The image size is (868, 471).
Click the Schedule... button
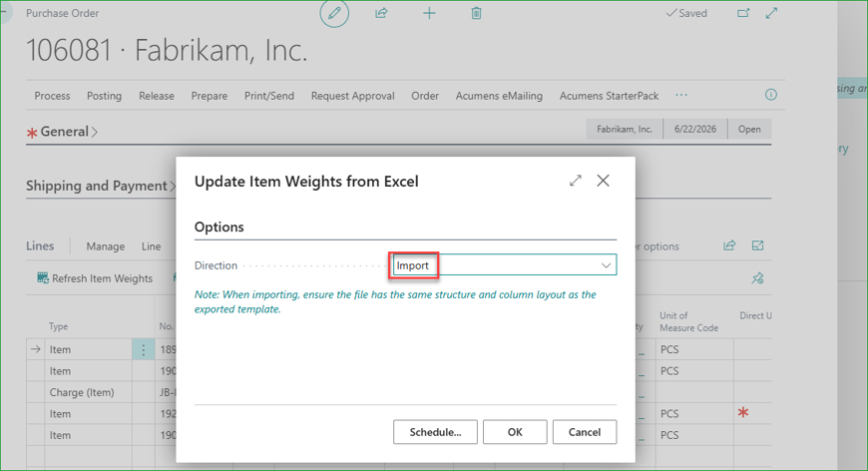[x=435, y=432]
